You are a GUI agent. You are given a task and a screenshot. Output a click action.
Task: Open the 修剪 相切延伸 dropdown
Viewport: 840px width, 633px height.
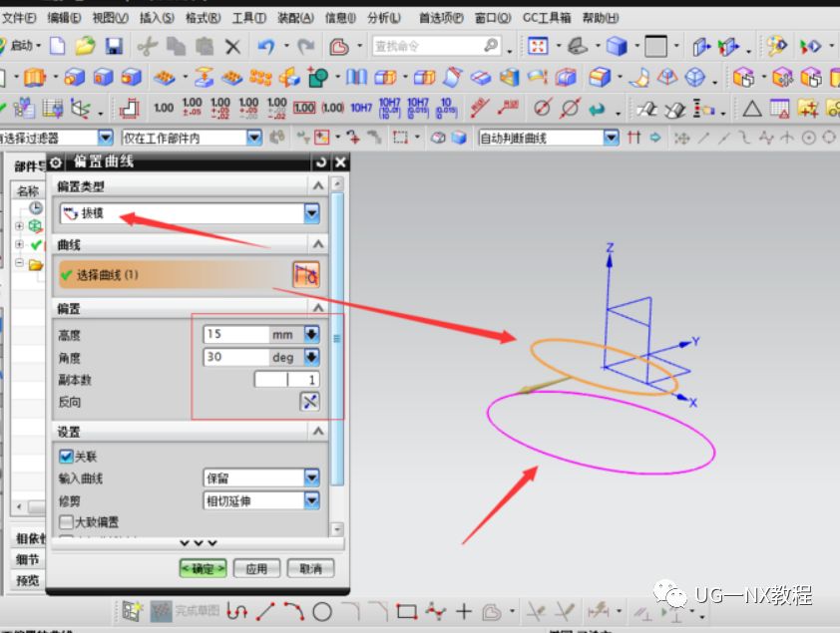(x=312, y=500)
